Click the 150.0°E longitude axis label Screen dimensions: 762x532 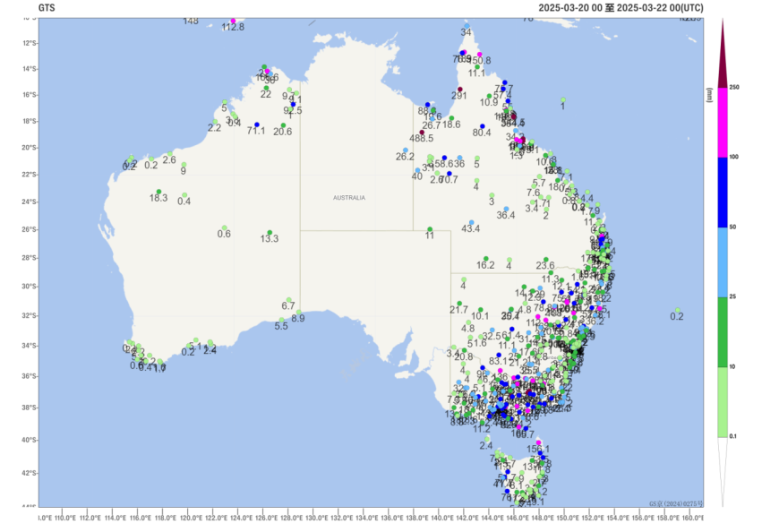[x=569, y=518]
